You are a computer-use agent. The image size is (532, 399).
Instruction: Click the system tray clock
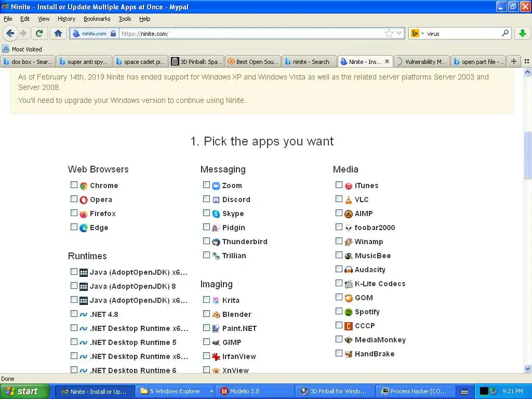[512, 391]
